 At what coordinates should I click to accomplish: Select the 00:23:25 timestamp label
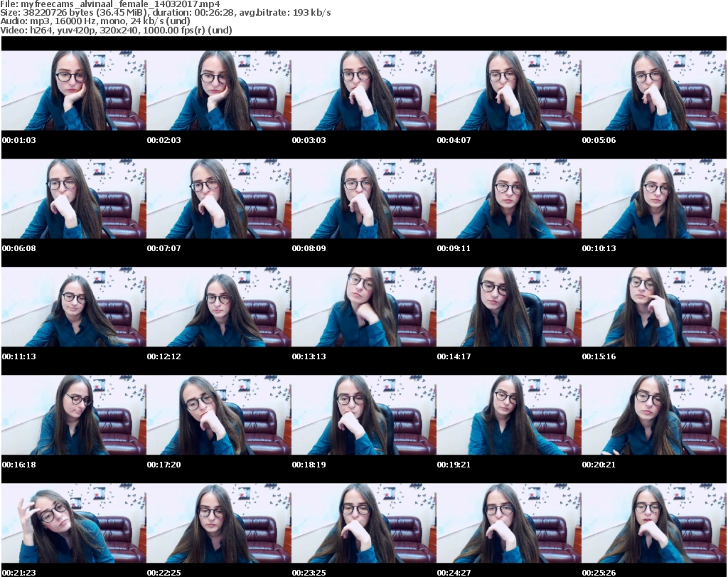coord(309,572)
